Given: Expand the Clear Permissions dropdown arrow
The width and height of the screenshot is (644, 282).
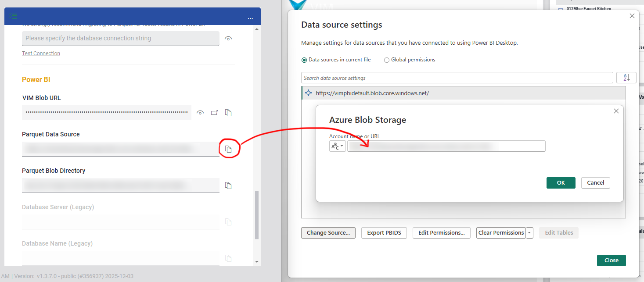Looking at the screenshot, I should click(530, 233).
